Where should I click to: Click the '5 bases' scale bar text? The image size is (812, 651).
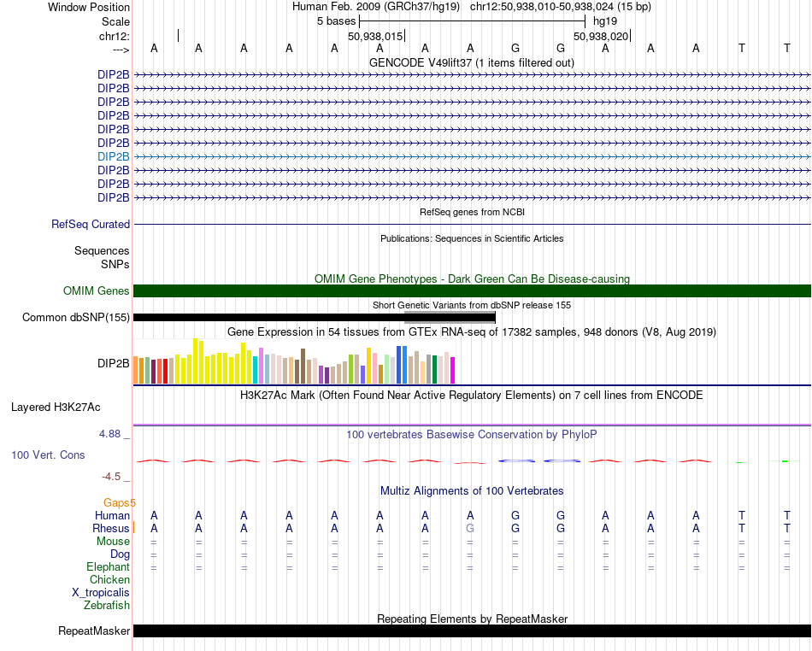[x=337, y=21]
